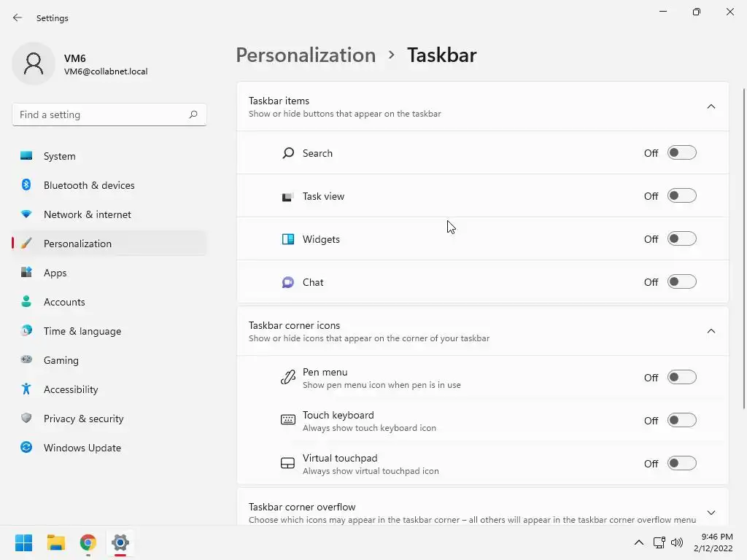Show hidden icons tray chevron
The image size is (747, 560).
pyautogui.click(x=639, y=542)
